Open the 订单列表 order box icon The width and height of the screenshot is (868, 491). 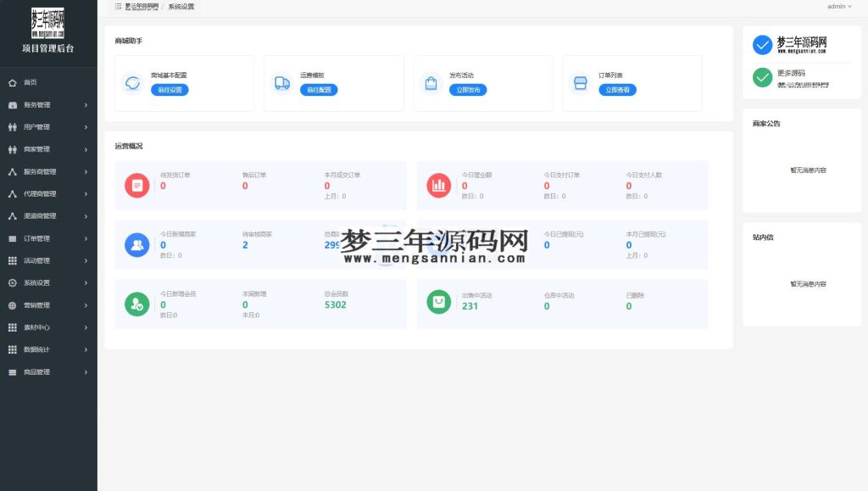click(x=582, y=81)
